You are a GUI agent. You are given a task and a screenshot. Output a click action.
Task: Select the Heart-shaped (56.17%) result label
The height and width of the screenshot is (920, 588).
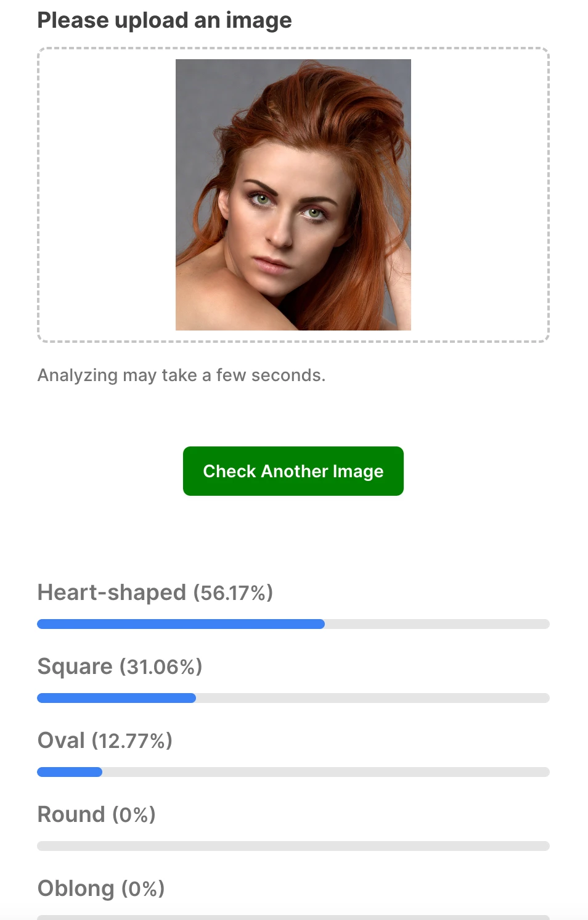pos(155,593)
